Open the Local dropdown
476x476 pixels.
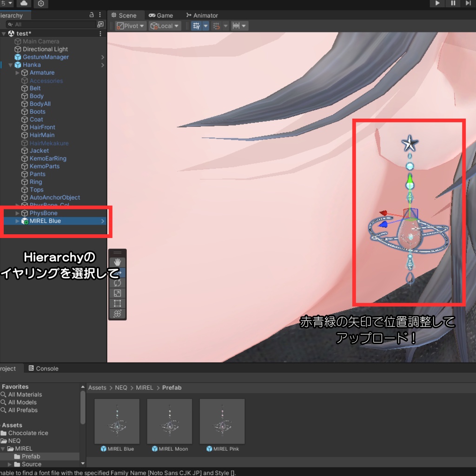coord(164,26)
